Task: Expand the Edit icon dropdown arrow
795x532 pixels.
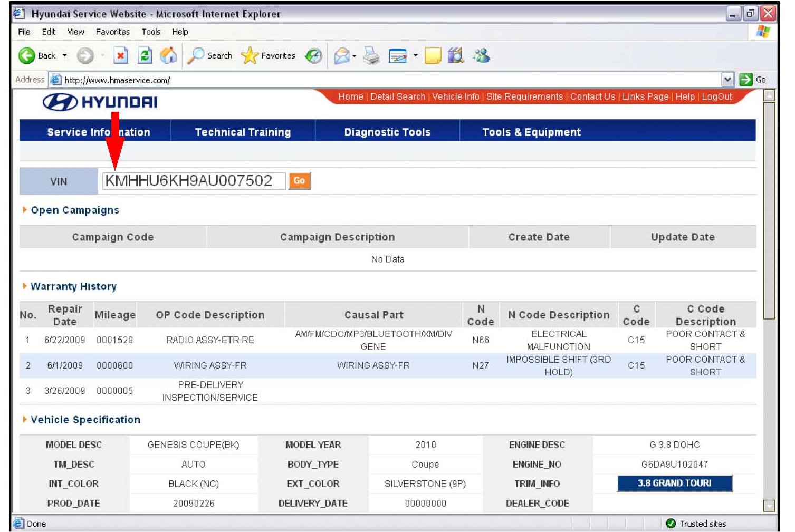Action: coord(415,55)
